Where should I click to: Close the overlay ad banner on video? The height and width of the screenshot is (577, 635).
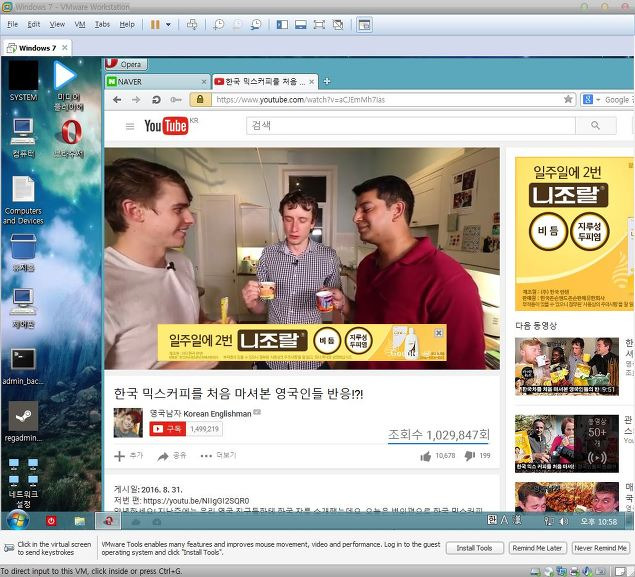pos(439,333)
